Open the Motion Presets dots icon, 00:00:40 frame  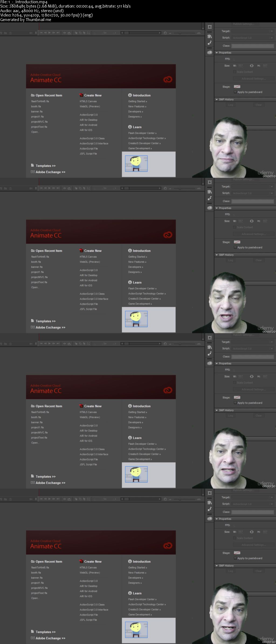[x=210, y=509]
